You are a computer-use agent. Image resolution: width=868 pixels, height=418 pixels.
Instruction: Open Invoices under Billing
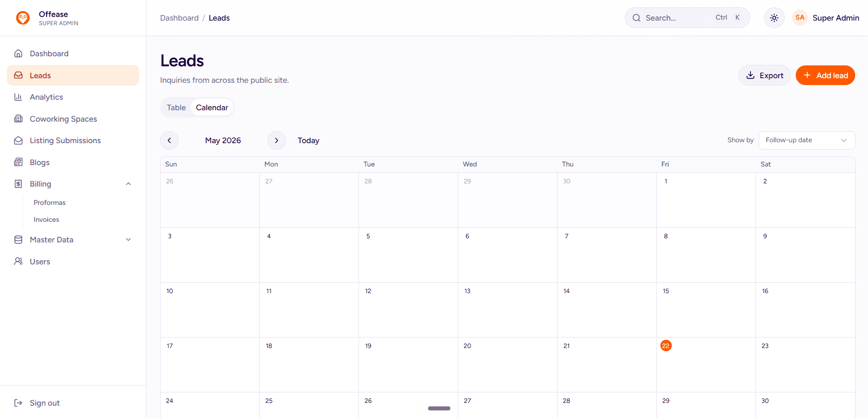click(x=46, y=220)
